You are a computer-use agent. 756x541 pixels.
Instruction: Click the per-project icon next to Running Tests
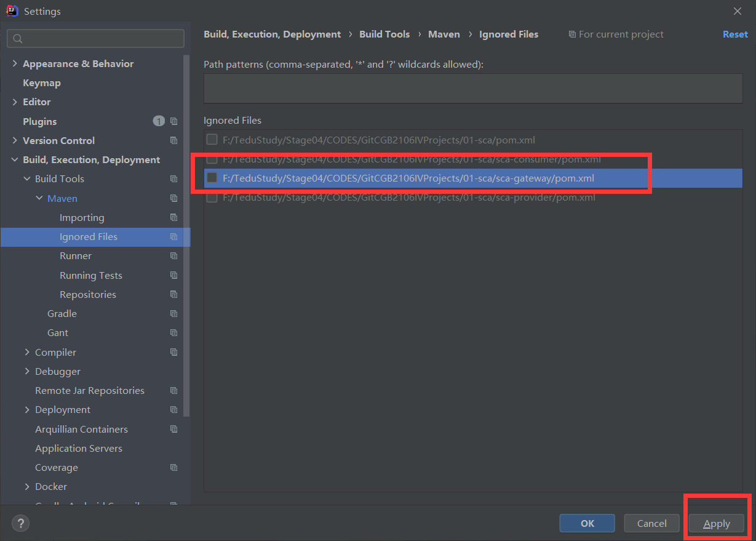[x=173, y=275]
